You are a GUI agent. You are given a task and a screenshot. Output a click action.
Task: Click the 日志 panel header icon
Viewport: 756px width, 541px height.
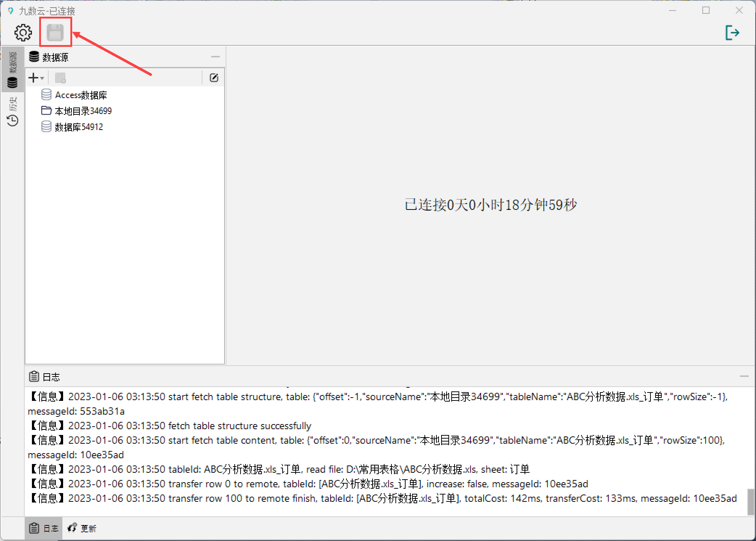(34, 377)
